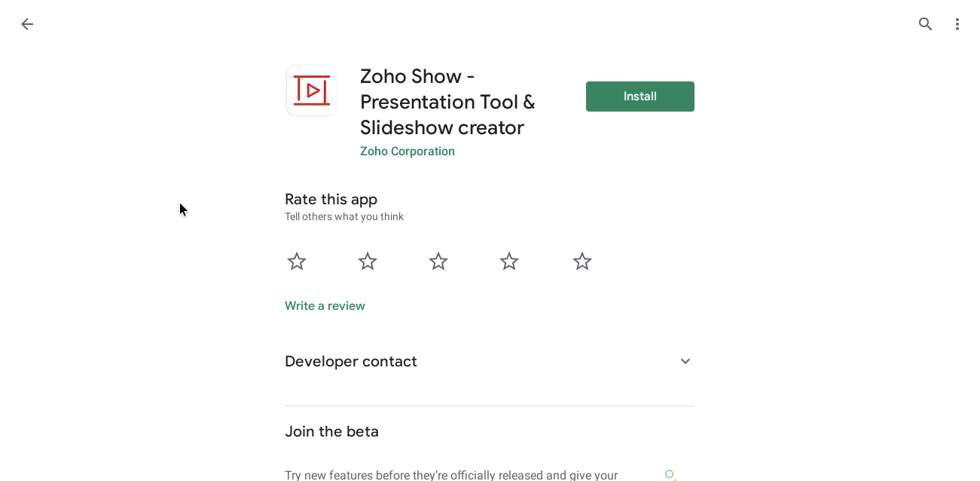Viewport: 980px width, 481px height.
Task: Expand Developer contact with the chevron
Action: coord(685,361)
